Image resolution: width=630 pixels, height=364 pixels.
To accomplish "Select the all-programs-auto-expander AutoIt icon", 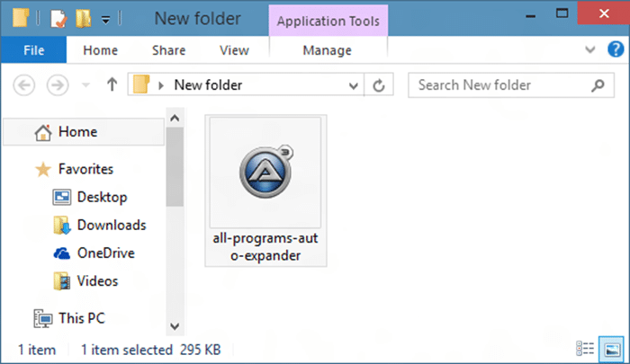I will click(x=265, y=172).
